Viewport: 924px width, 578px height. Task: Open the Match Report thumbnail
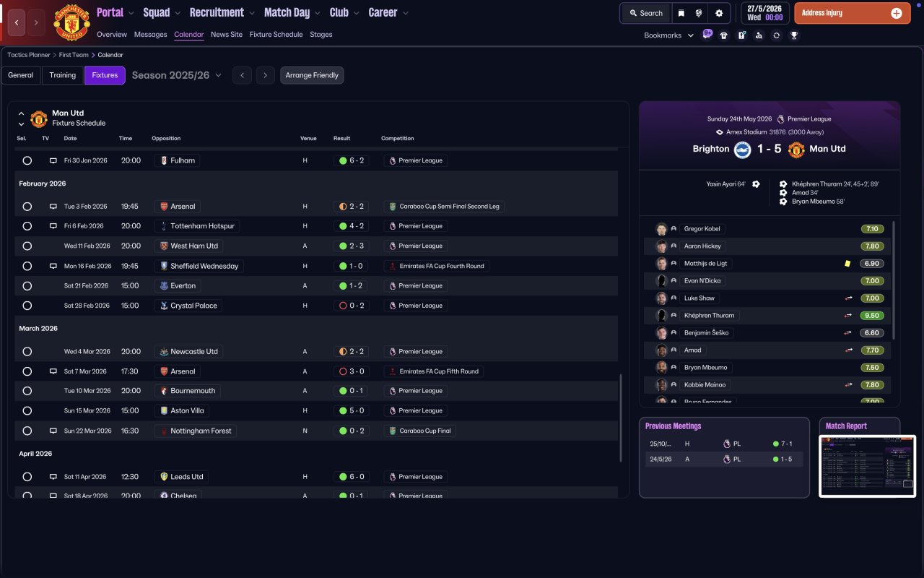[868, 466]
